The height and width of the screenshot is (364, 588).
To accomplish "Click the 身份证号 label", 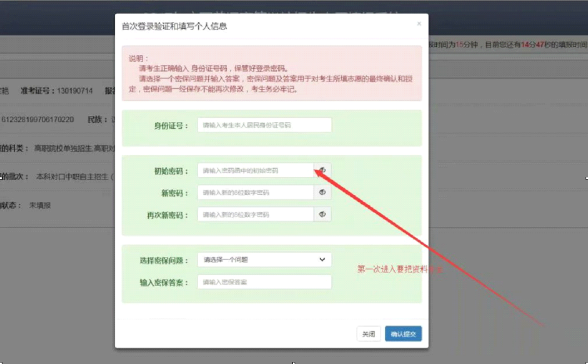I will click(171, 126).
